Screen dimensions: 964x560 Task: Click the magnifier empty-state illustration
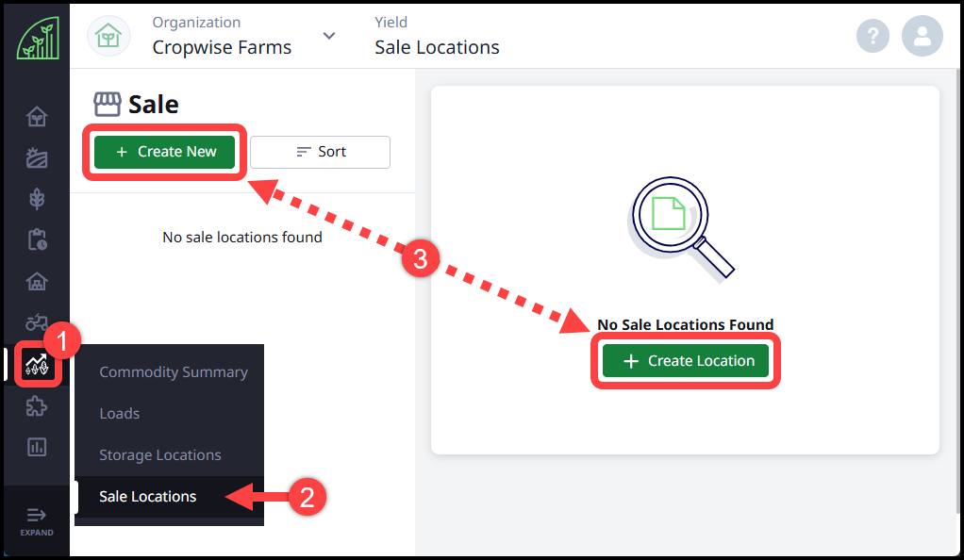(x=682, y=229)
